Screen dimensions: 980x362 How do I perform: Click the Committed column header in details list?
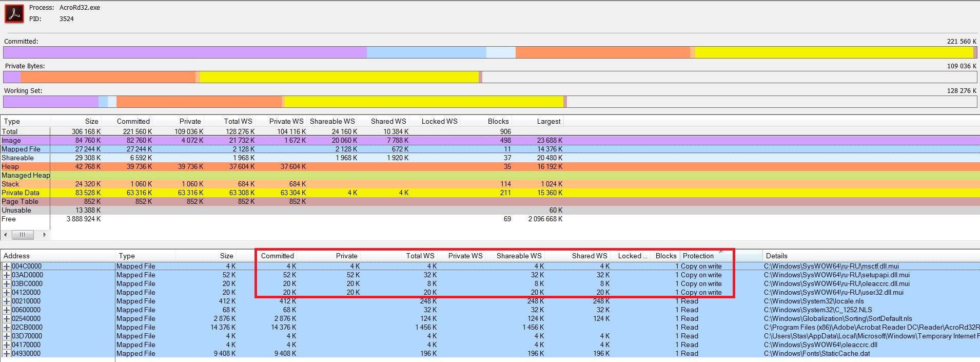coord(277,256)
